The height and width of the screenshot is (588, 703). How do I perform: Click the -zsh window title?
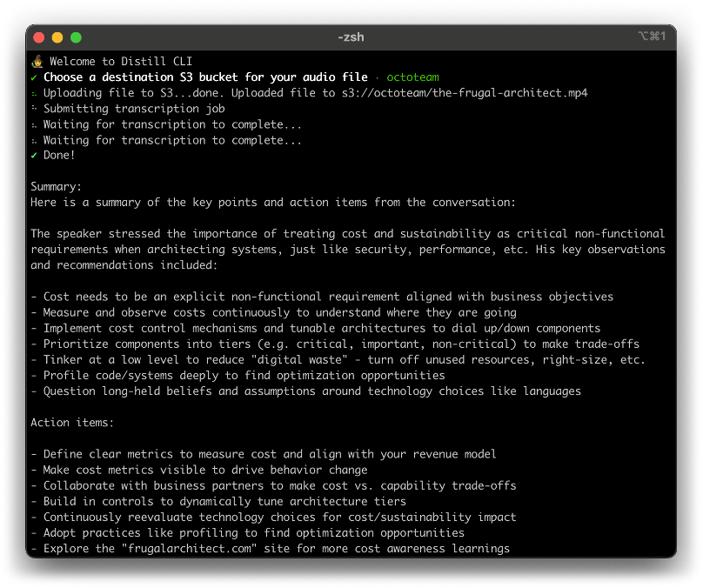[351, 37]
